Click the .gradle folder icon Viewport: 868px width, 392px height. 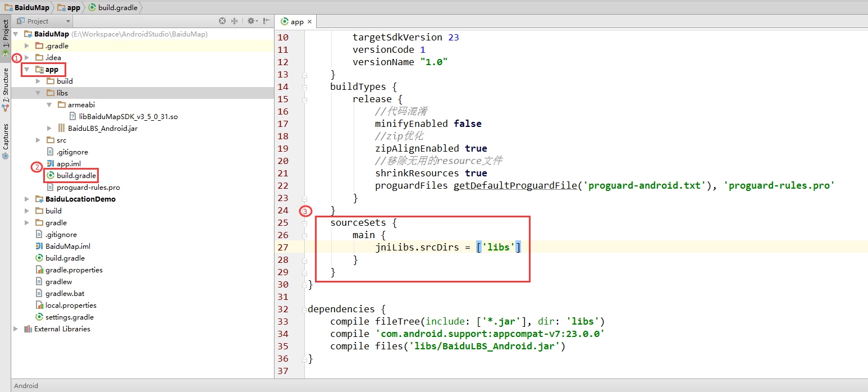[x=39, y=46]
